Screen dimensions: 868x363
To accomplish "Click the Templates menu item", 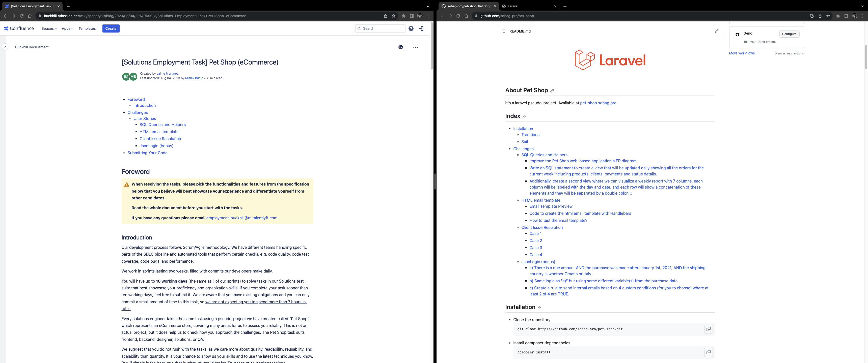I will (87, 29).
